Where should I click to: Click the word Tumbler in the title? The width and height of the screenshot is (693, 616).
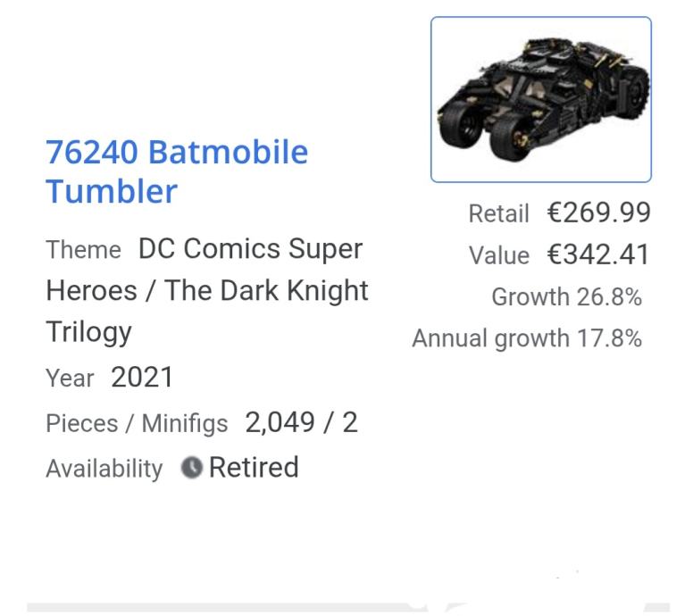pos(112,192)
